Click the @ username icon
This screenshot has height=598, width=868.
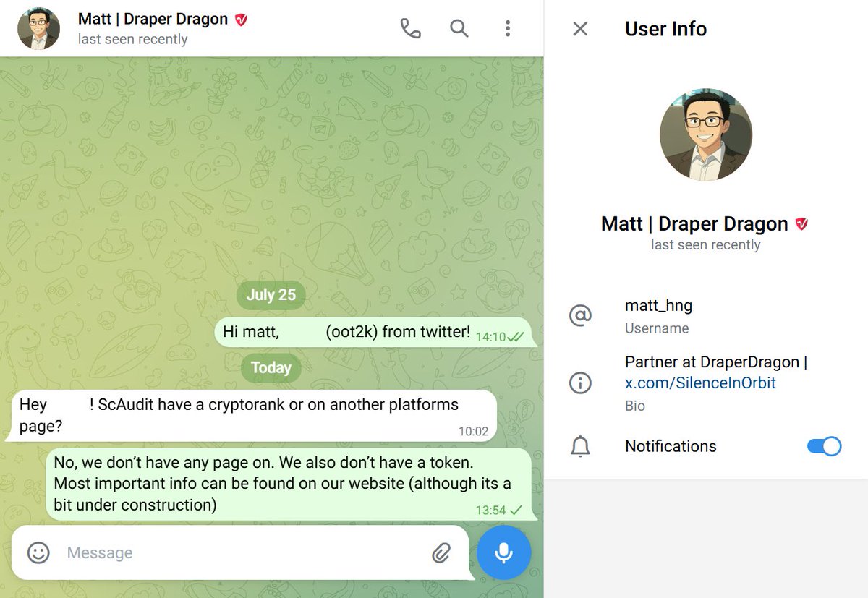click(580, 315)
